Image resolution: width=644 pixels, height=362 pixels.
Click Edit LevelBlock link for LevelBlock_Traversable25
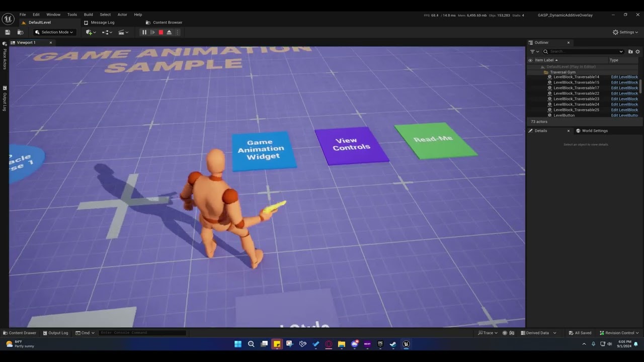624,110
